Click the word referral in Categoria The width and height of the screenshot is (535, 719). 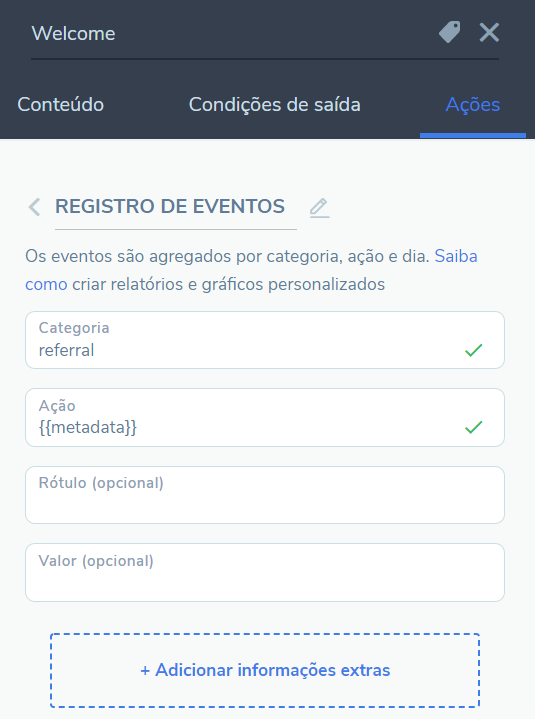pos(66,350)
